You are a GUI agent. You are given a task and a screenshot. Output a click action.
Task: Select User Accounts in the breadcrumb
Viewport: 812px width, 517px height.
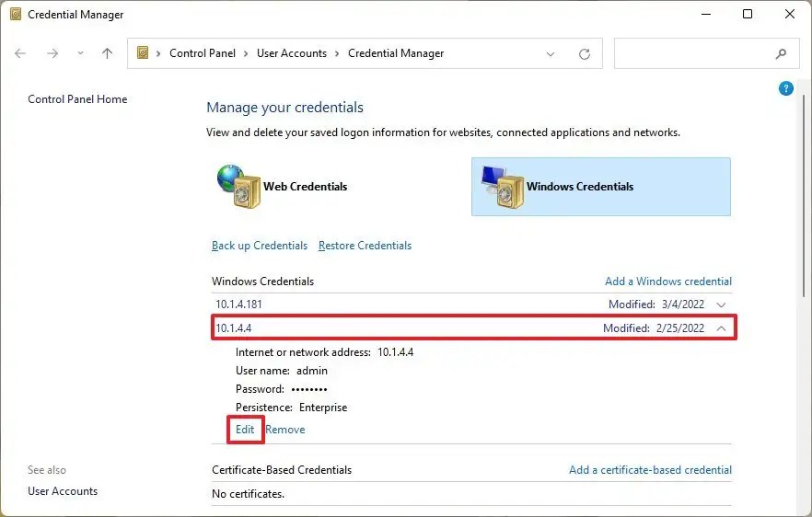(x=292, y=53)
